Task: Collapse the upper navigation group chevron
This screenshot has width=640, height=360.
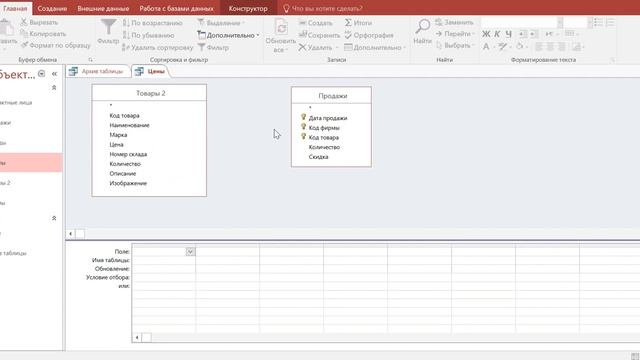Action: 54,88
